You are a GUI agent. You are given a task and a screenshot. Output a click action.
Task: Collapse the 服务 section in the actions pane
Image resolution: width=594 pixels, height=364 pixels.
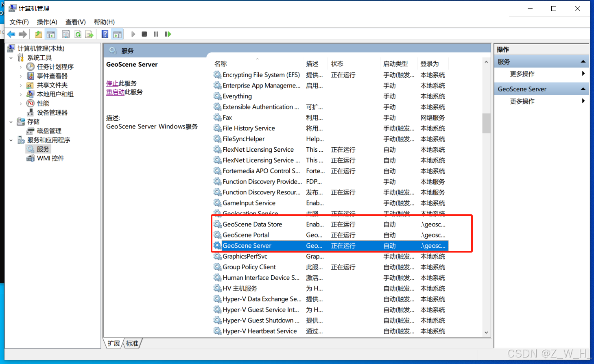pyautogui.click(x=583, y=61)
